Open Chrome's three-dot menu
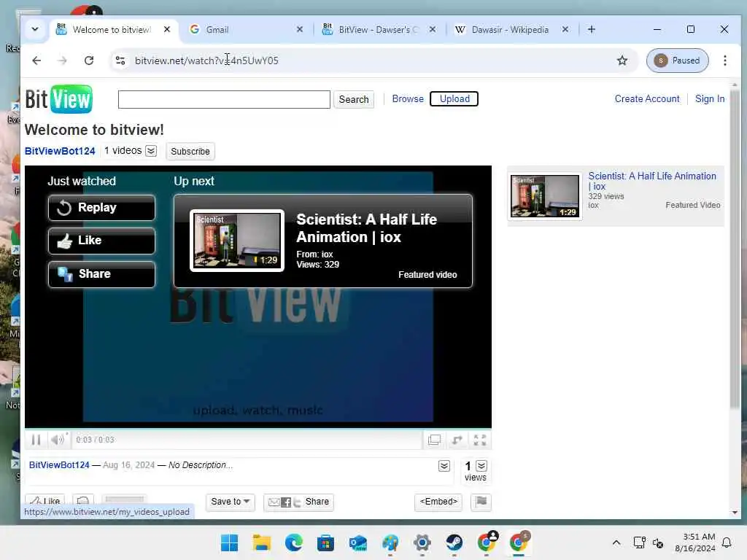 tap(724, 61)
